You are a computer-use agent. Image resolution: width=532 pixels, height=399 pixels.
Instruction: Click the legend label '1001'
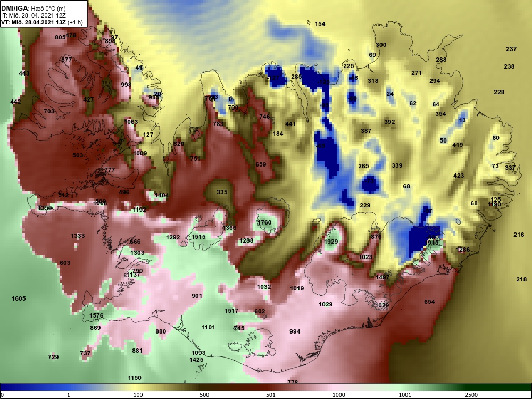pos(405,395)
